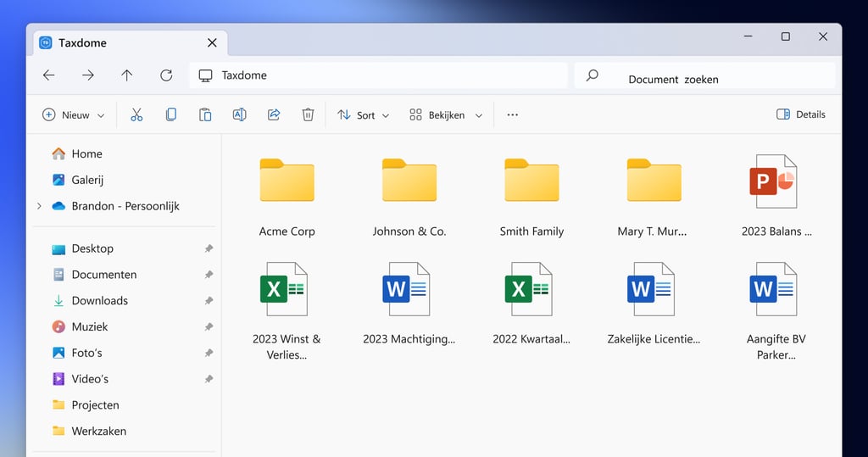
Task: Refresh the current folder view
Action: point(166,75)
